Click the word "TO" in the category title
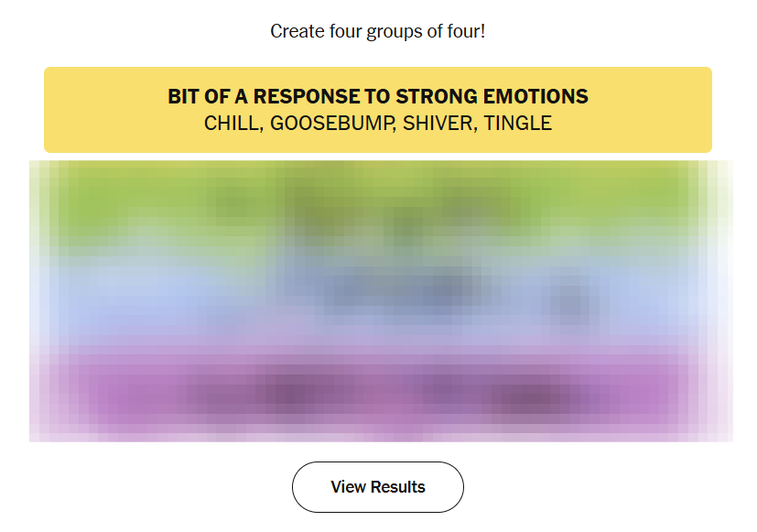The image size is (757, 532). (x=377, y=97)
